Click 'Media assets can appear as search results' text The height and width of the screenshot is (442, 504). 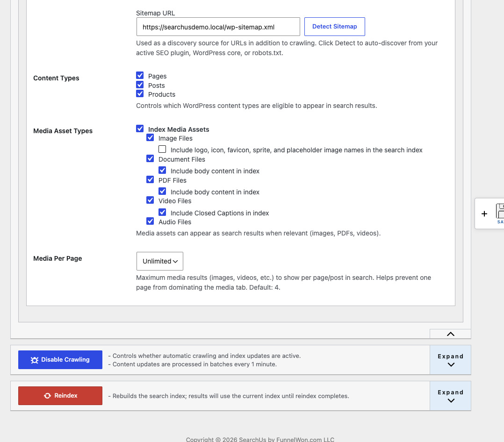pyautogui.click(x=258, y=233)
